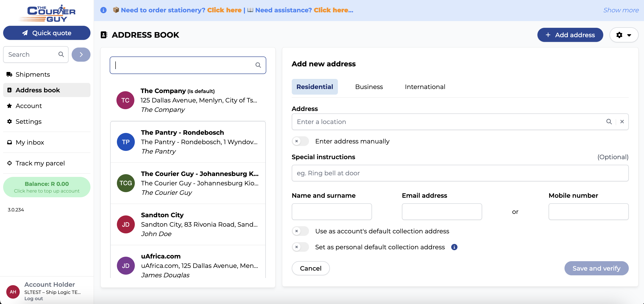This screenshot has width=644, height=304.
Task: Click the assistance 'Click here...' link
Action: 333,10
